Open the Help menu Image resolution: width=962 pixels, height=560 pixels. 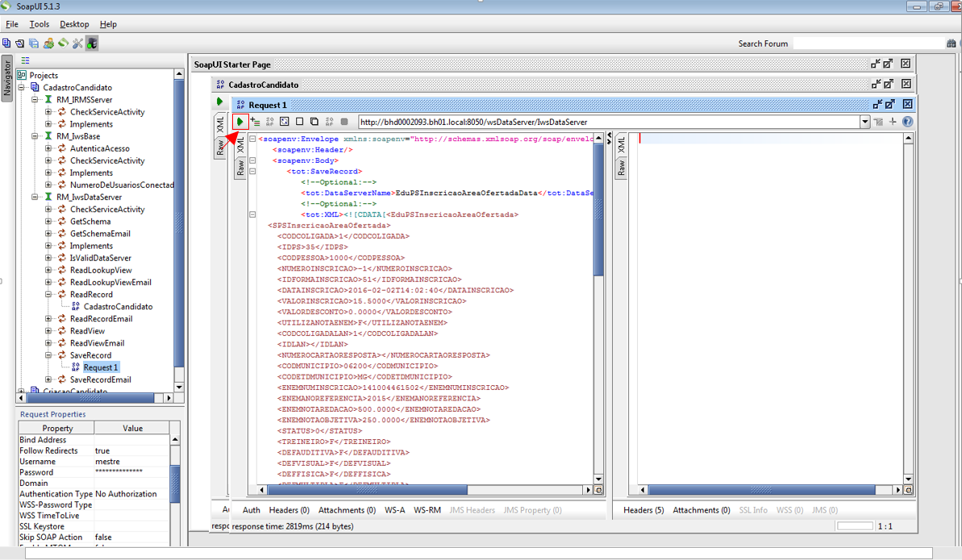point(108,24)
